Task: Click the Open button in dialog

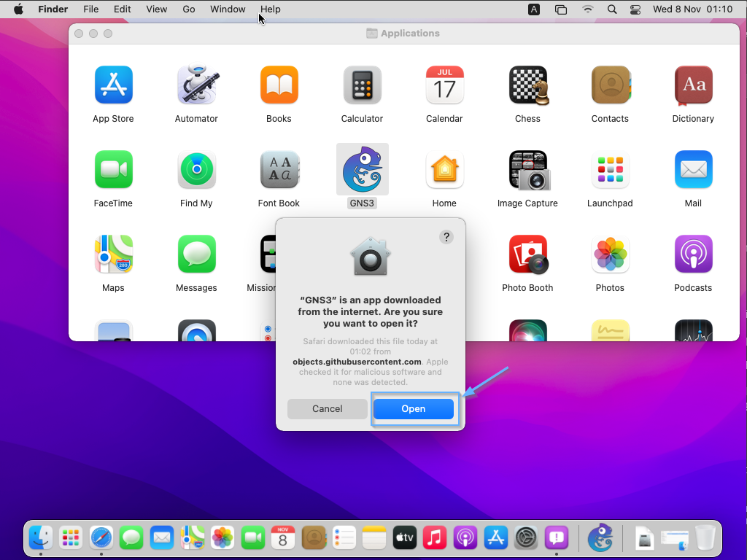Action: [413, 409]
